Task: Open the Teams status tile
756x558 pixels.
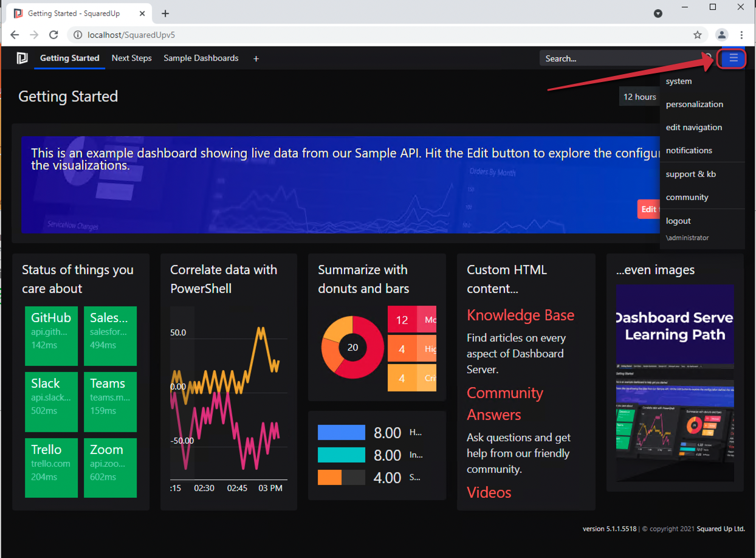Action: coord(110,402)
